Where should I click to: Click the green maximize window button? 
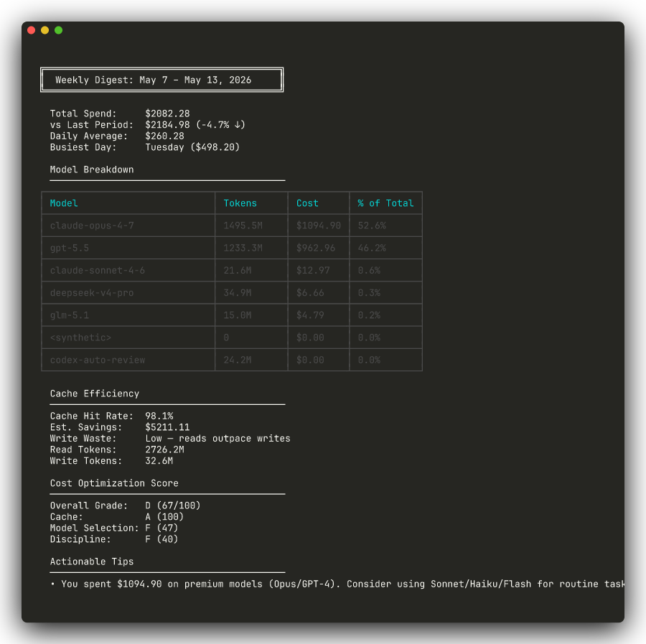[x=59, y=30]
